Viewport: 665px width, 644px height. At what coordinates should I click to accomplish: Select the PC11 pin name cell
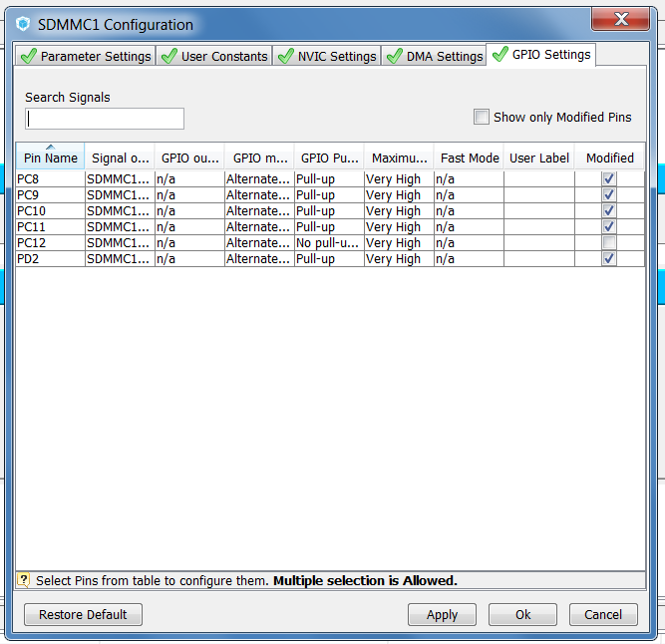(51, 227)
